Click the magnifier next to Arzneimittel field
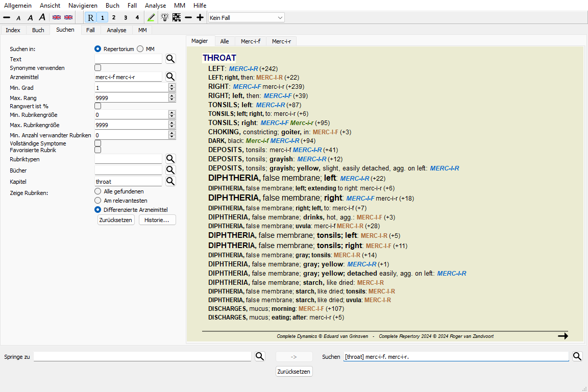588x392 pixels. (170, 77)
